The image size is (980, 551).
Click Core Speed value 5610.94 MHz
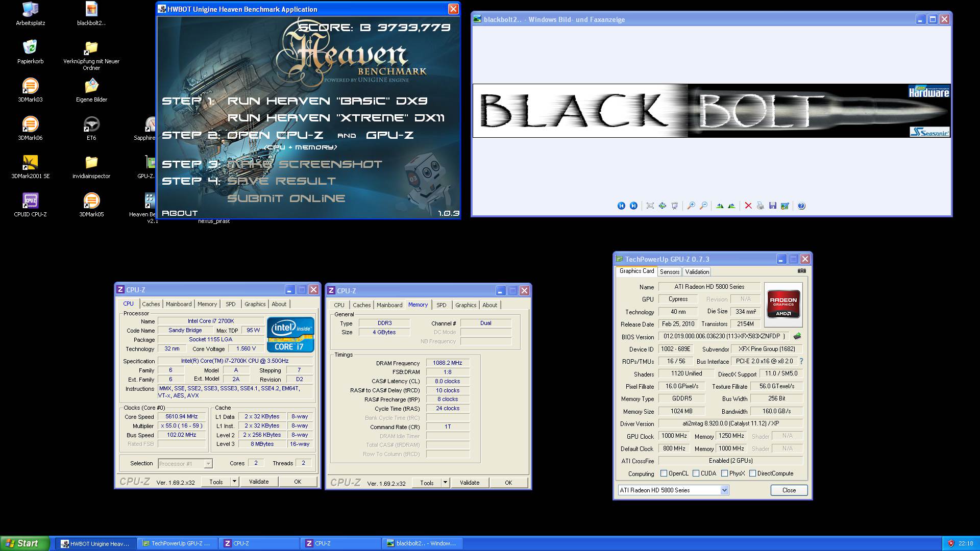tap(181, 417)
